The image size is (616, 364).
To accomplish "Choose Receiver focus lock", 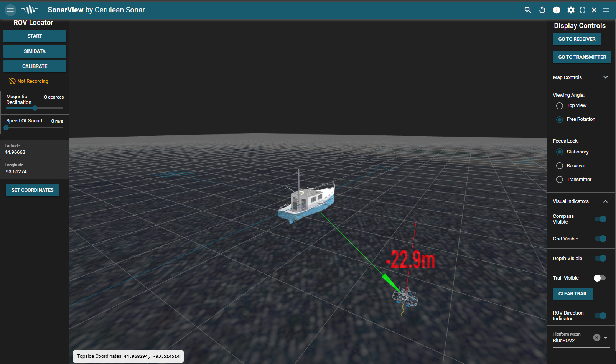I will (560, 166).
